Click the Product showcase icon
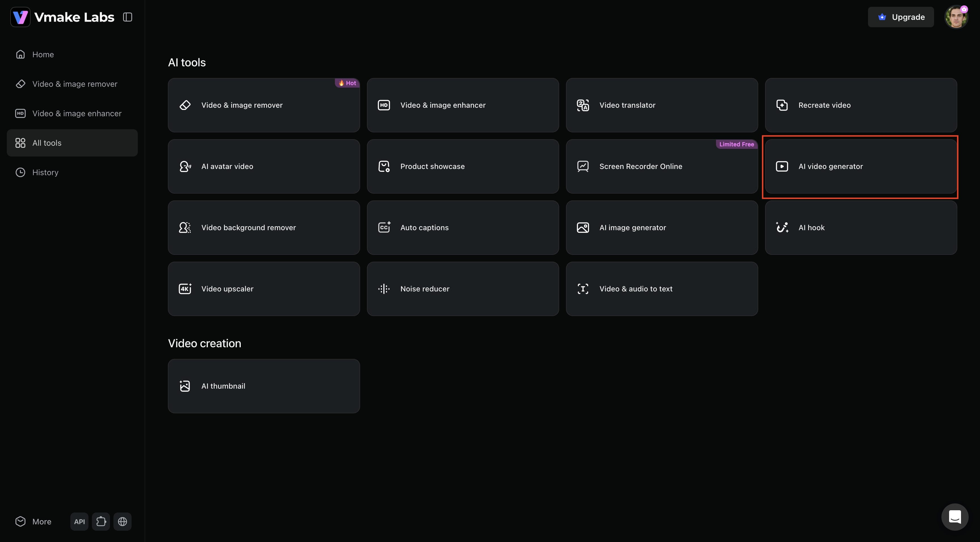The height and width of the screenshot is (542, 980). click(x=384, y=166)
